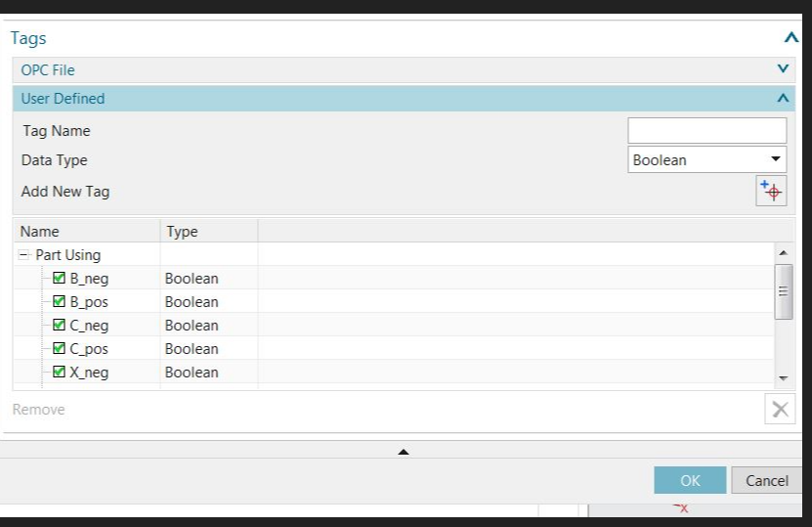The image size is (812, 527).
Task: Click the Part Using tree label
Action: 67,255
